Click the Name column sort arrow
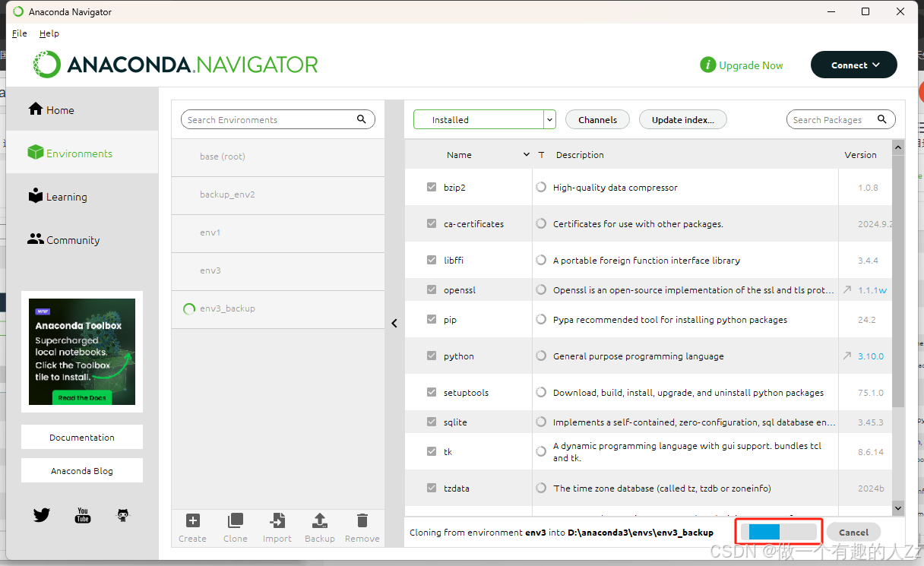This screenshot has height=566, width=924. (x=527, y=154)
